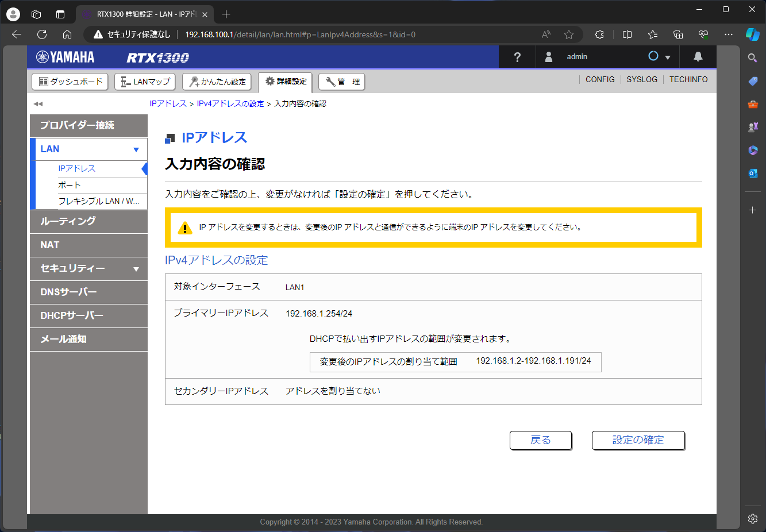This screenshot has height=532, width=766.
Task: Open new browser tab plus button
Action: click(x=226, y=14)
